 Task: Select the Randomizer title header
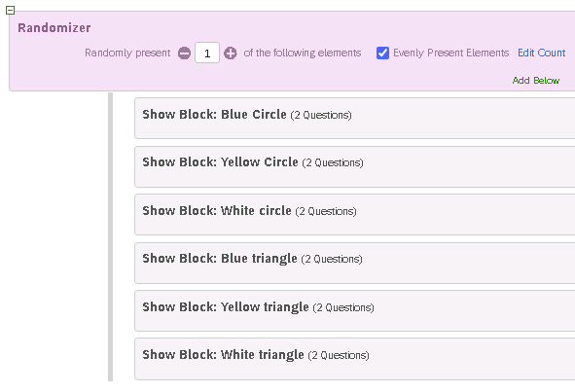tap(54, 28)
